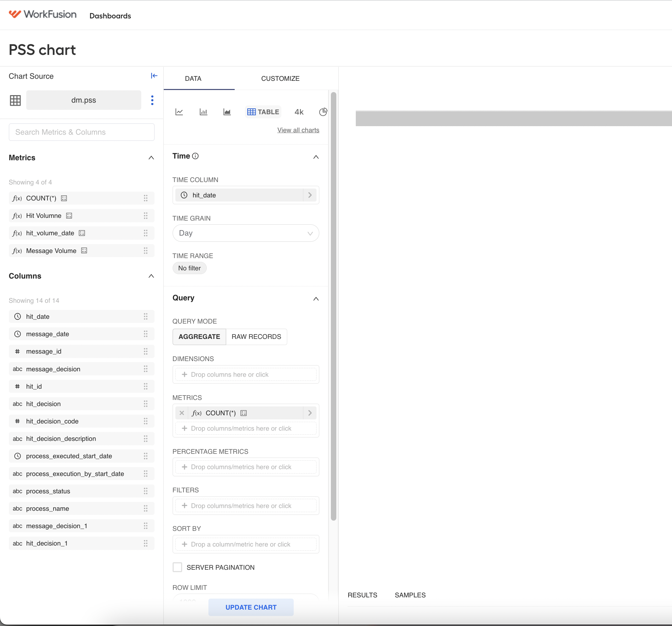Viewport: 672px width, 626px height.
Task: Choose the TABLE chart type
Action: [x=263, y=112]
